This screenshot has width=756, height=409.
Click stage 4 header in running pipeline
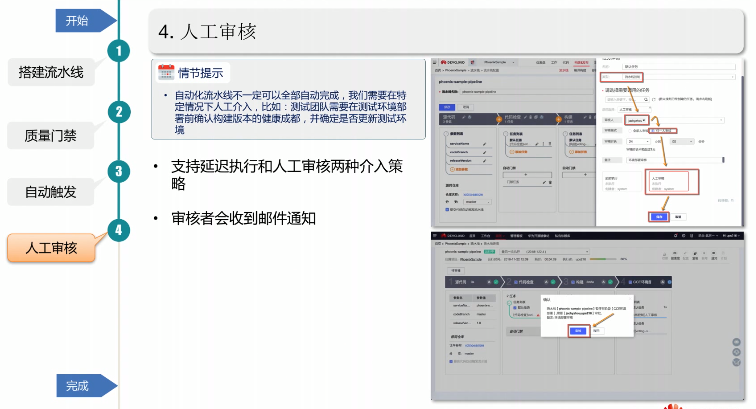click(x=644, y=282)
